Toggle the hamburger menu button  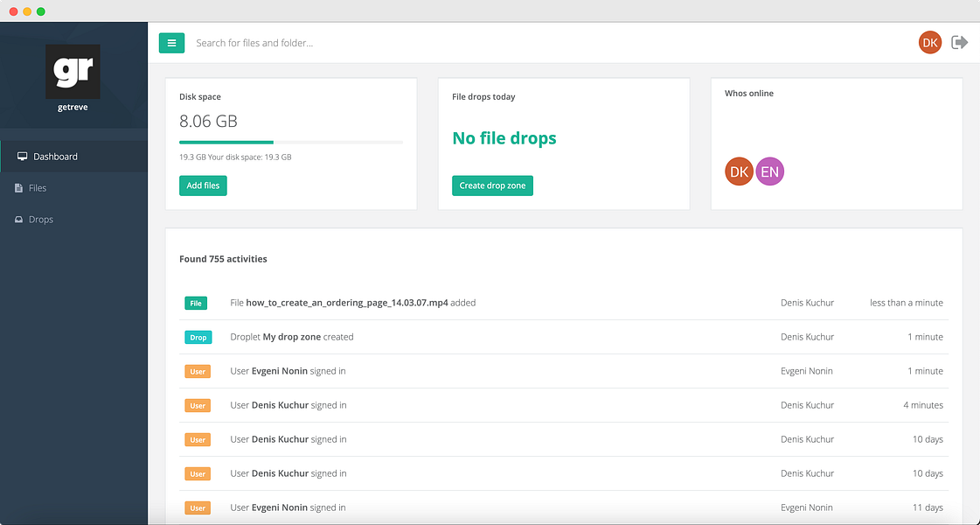point(171,43)
